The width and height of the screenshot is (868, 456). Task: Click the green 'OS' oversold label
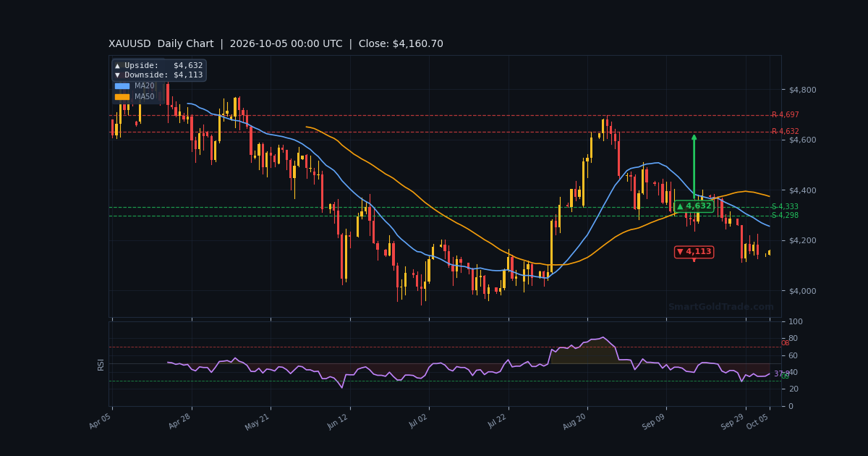(x=785, y=376)
